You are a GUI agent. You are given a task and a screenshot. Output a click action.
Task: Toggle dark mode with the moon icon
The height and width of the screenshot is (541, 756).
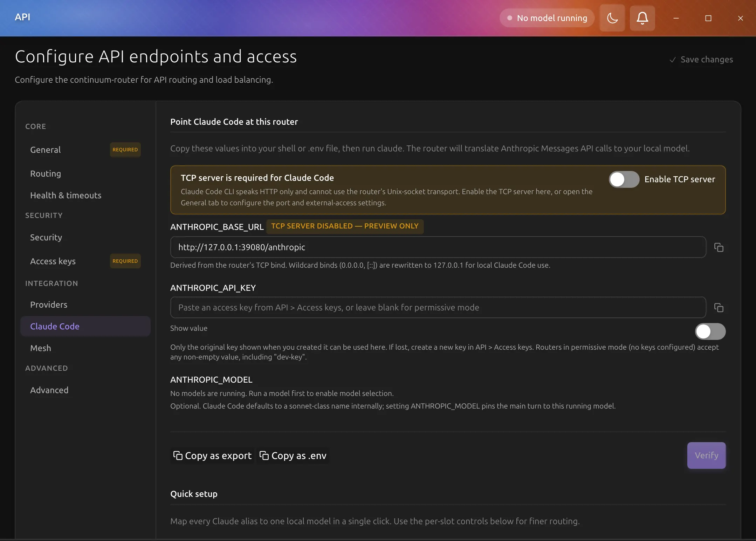coord(612,18)
